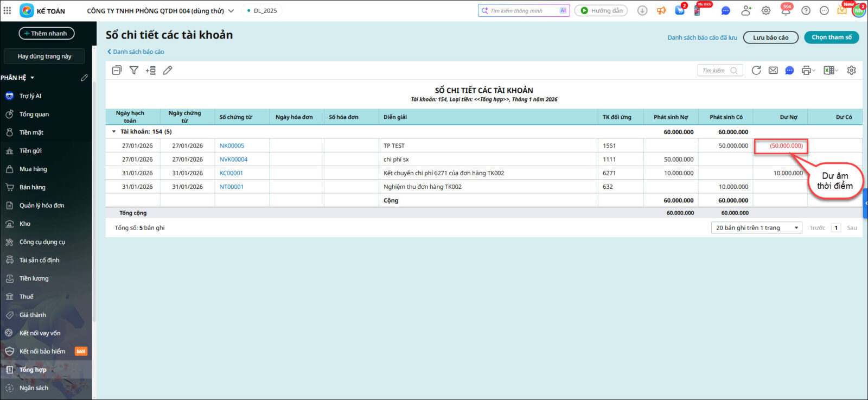Go to Giá thành in sidebar
The height and width of the screenshot is (400, 868).
[x=33, y=315]
